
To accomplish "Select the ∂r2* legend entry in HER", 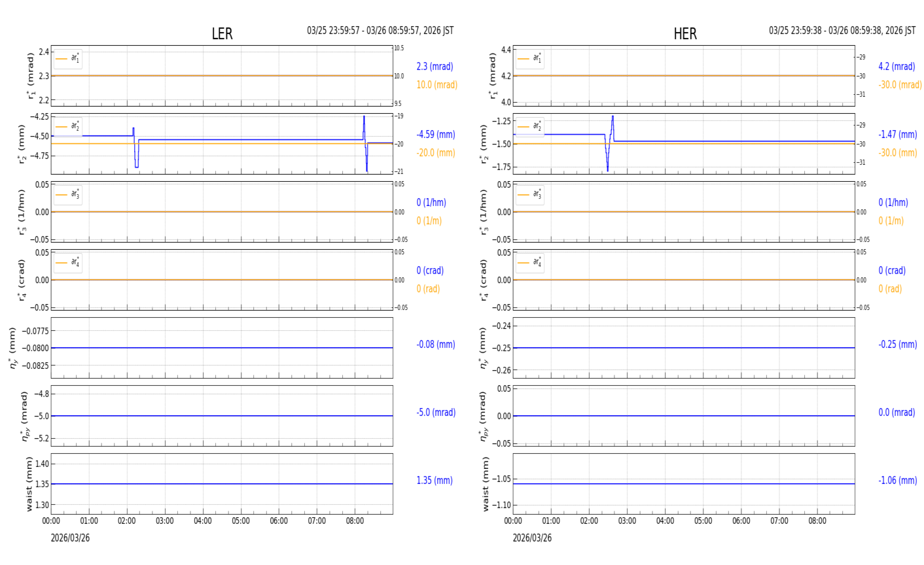I will point(530,127).
